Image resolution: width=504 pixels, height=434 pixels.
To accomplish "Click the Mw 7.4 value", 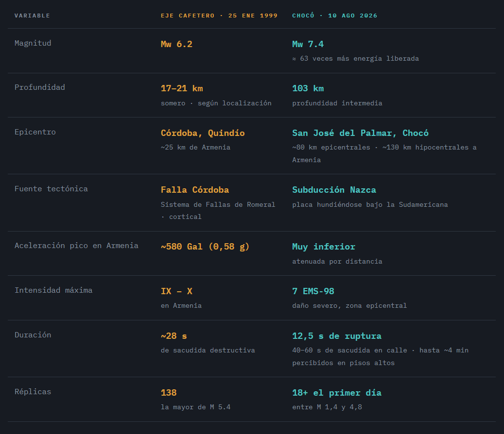I will (x=308, y=44).
